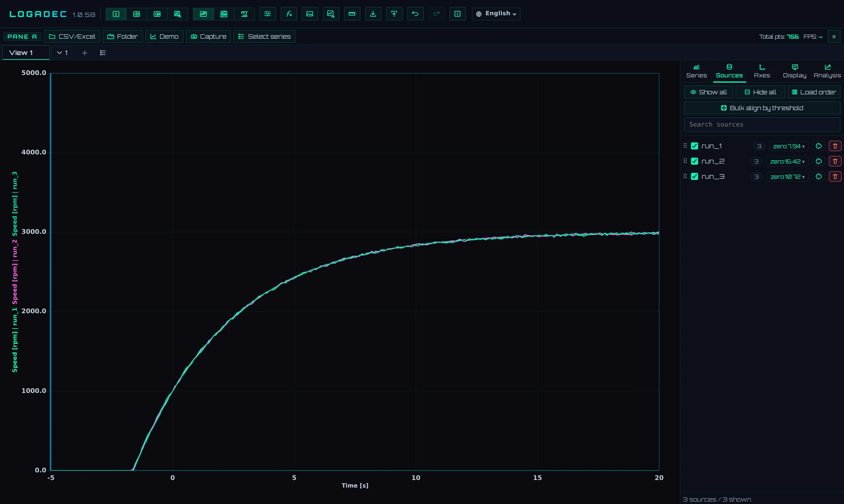Image resolution: width=844 pixels, height=504 pixels.
Task: Click the PANE A label
Action: (22, 37)
